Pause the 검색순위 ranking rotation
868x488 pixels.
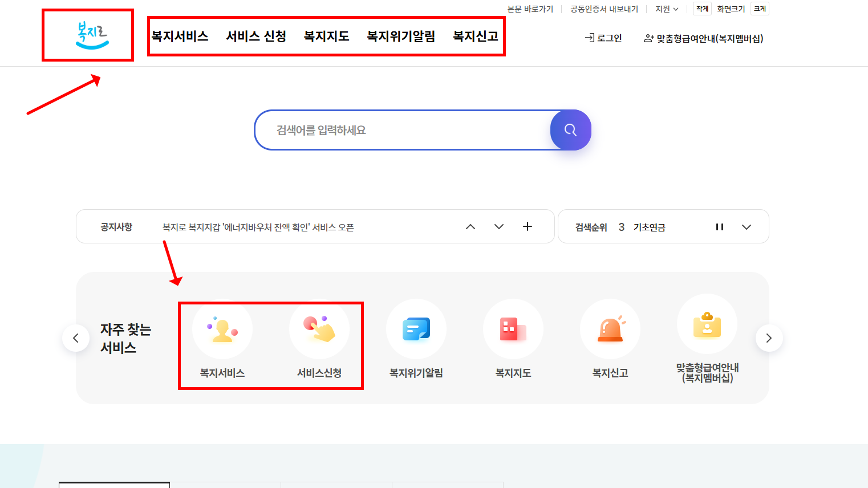[720, 227]
